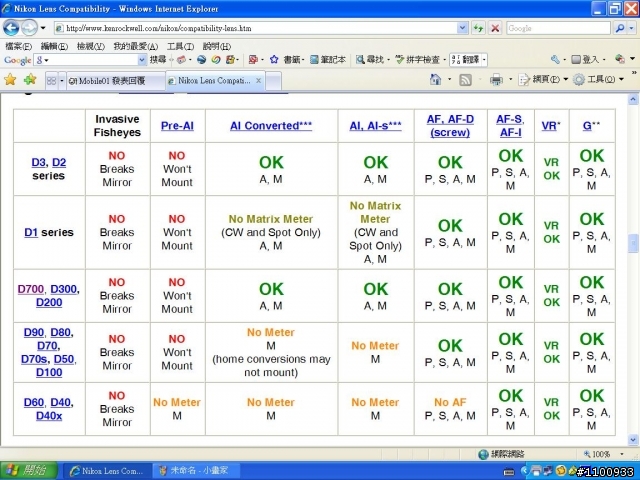
Task: Run 拼字檢查 spell check
Action: tap(418, 60)
